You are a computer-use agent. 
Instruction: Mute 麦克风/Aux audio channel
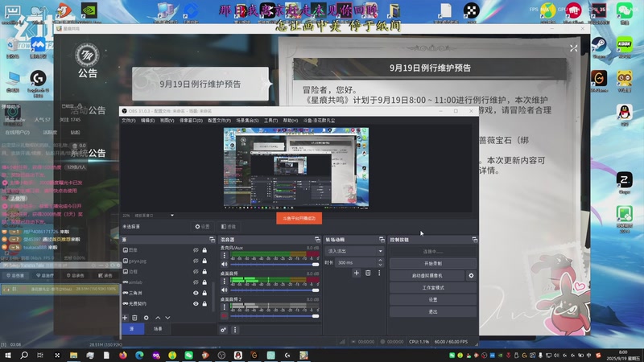(225, 265)
